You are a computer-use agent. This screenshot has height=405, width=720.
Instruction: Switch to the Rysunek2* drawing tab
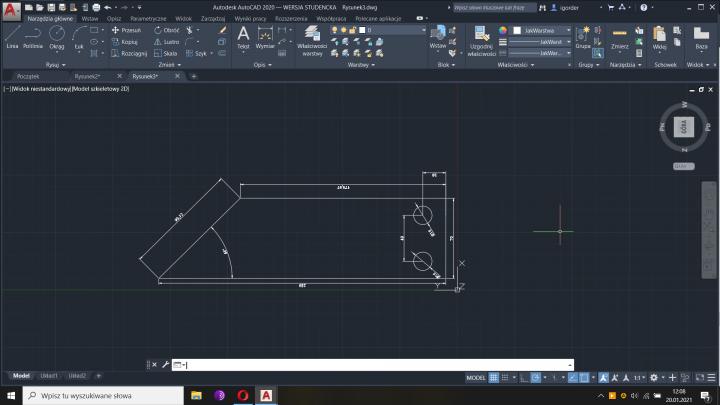(87, 76)
